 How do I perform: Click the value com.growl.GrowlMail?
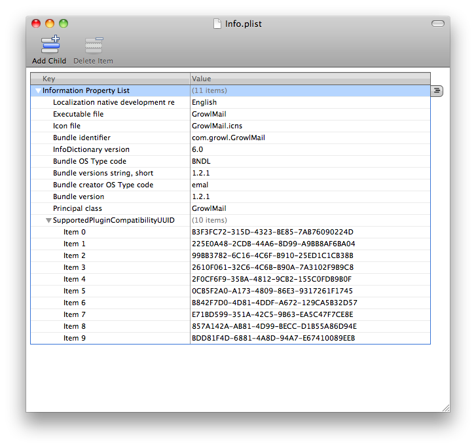[229, 138]
